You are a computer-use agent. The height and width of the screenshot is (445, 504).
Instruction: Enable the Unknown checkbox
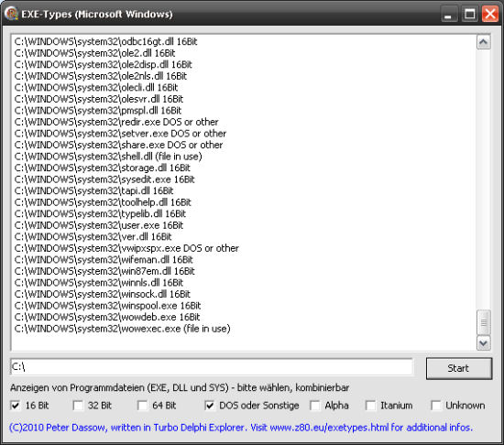[x=436, y=406]
